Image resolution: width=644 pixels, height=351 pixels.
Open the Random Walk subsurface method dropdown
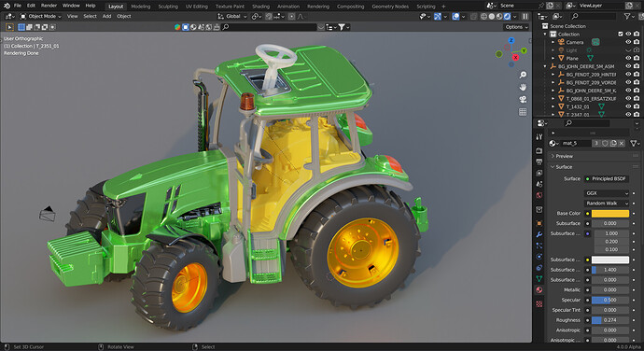(x=607, y=204)
